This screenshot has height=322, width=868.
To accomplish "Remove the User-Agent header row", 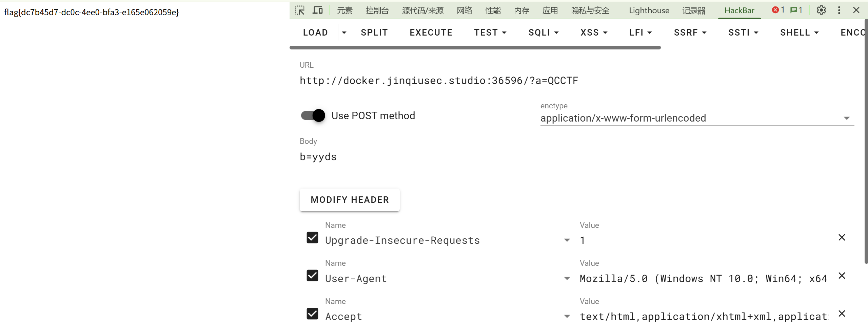I will point(842,276).
